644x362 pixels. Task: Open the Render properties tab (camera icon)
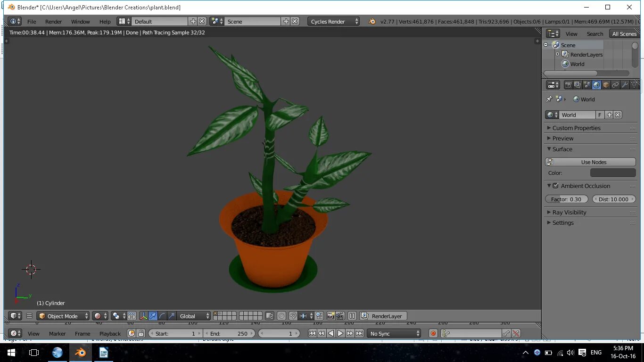coord(568,85)
